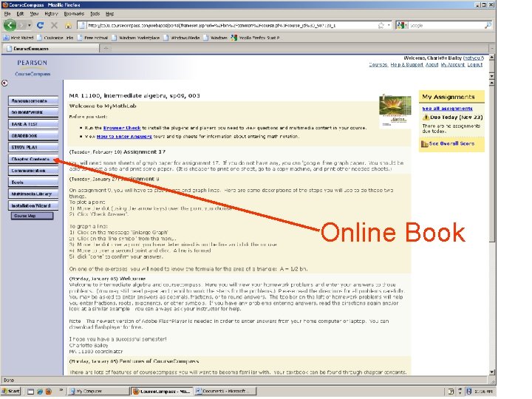This screenshot has height=399, width=532.
Task: Click the system tray clock
Action: coord(484,392)
